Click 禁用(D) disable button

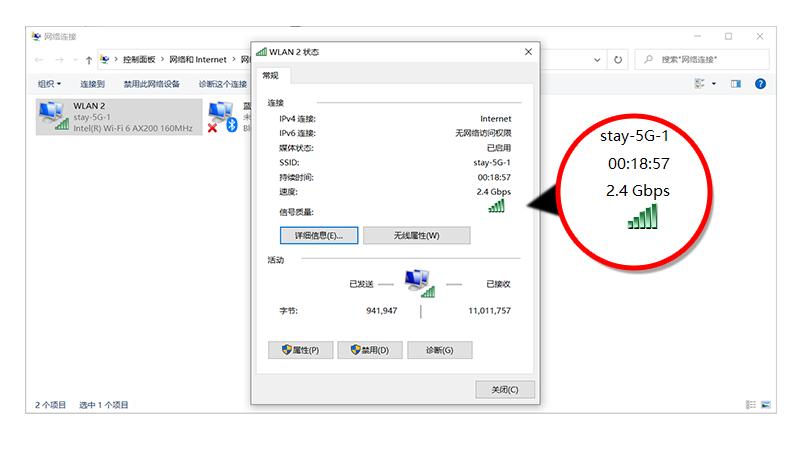(x=370, y=350)
